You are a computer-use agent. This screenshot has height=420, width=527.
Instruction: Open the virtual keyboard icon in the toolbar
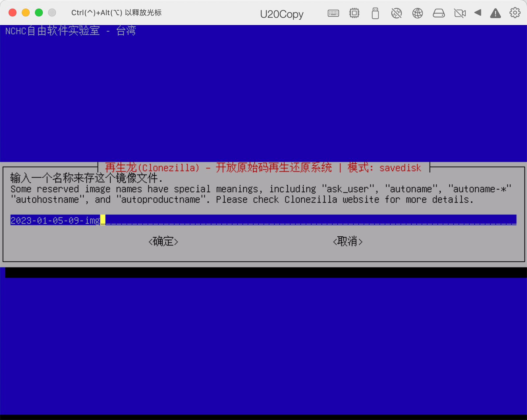(x=333, y=13)
